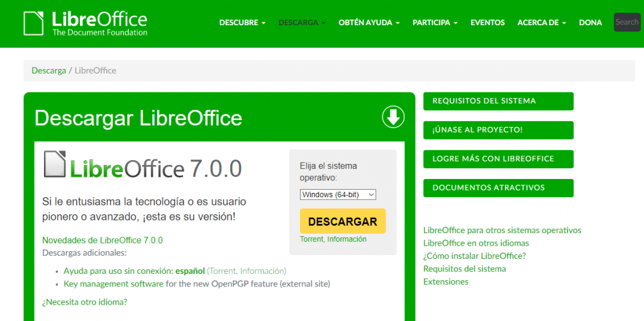The height and width of the screenshot is (321, 644).
Task: Open REQUISITOS DEL SISTEMA green button
Action: [x=498, y=101]
